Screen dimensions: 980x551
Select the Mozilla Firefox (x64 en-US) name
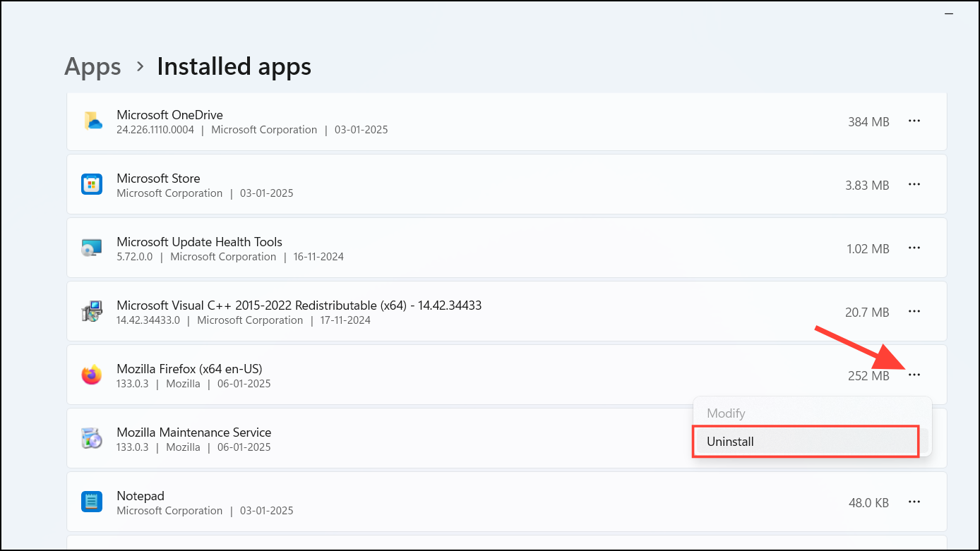click(189, 369)
